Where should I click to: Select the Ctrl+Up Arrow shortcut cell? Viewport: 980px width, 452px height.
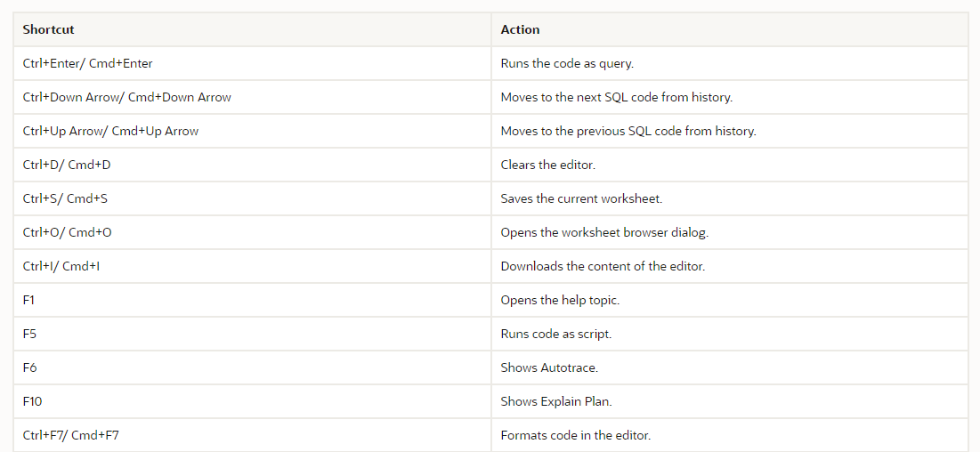click(252, 131)
